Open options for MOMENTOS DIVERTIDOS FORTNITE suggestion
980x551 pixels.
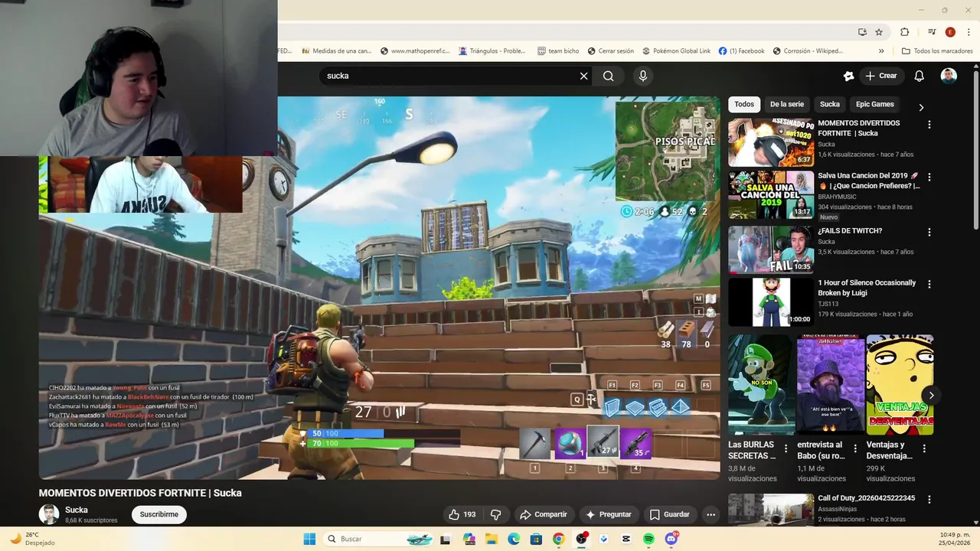929,124
